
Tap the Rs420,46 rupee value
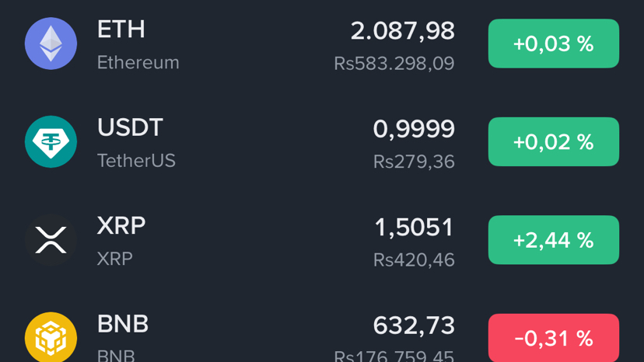click(414, 259)
